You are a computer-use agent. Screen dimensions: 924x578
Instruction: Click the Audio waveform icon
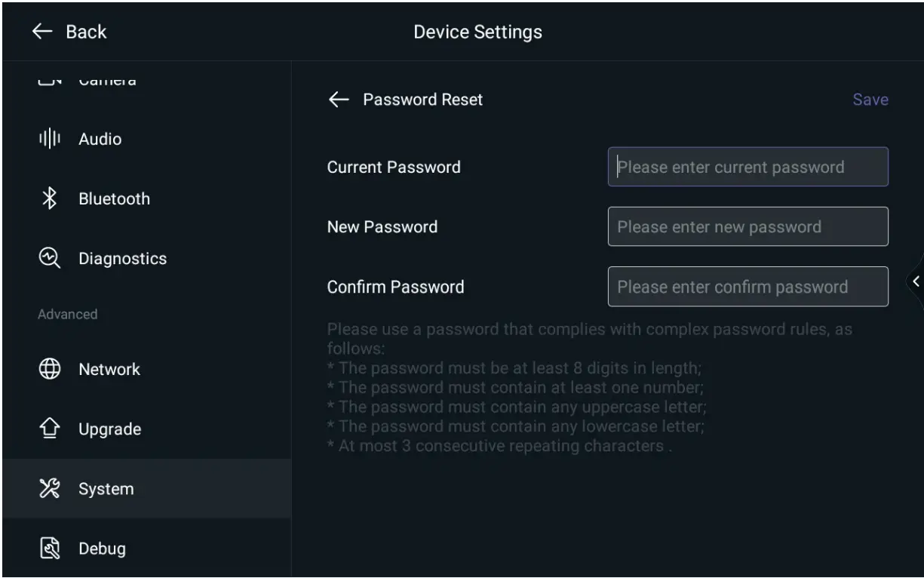[50, 140]
